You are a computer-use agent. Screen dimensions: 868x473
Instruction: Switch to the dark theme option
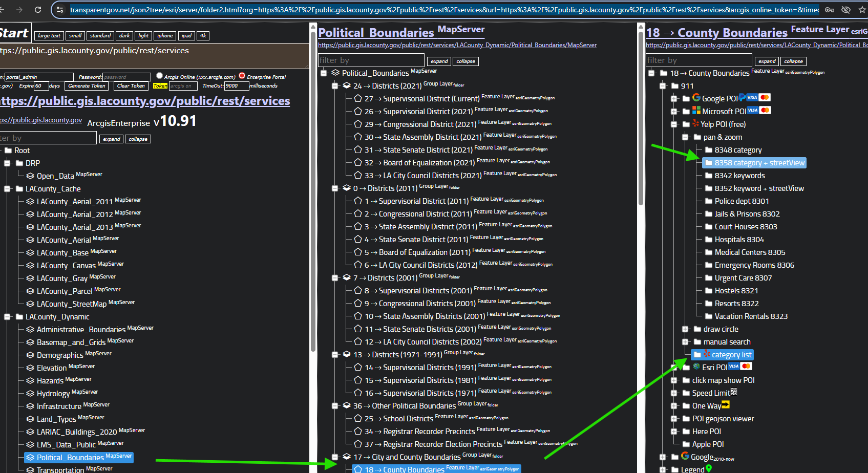click(124, 36)
